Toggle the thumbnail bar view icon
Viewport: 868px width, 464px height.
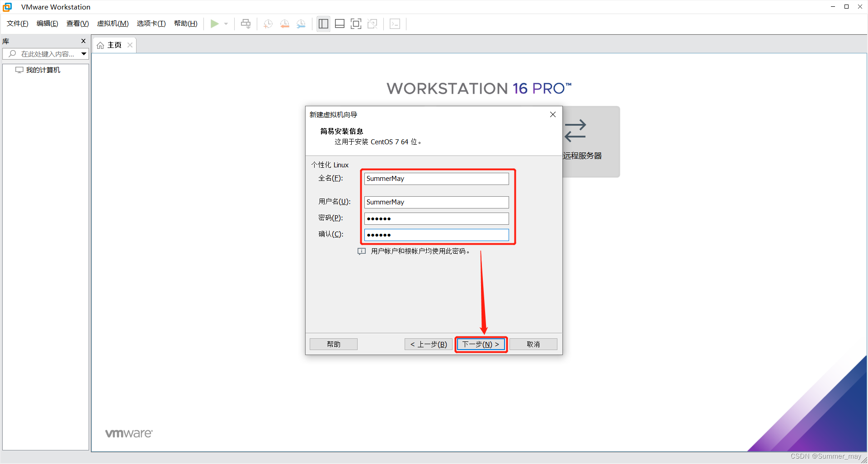click(x=340, y=24)
